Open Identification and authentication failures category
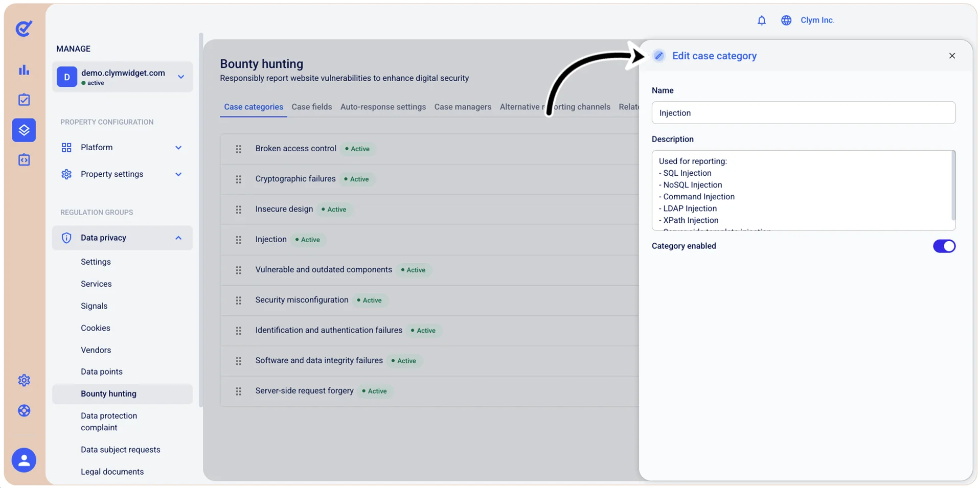Viewport: 980px width, 488px height. click(329, 331)
